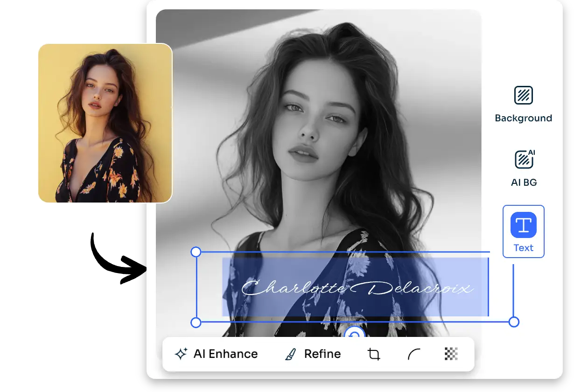Click the rotate handle below text box
This screenshot has height=392, width=588.
pyautogui.click(x=355, y=333)
